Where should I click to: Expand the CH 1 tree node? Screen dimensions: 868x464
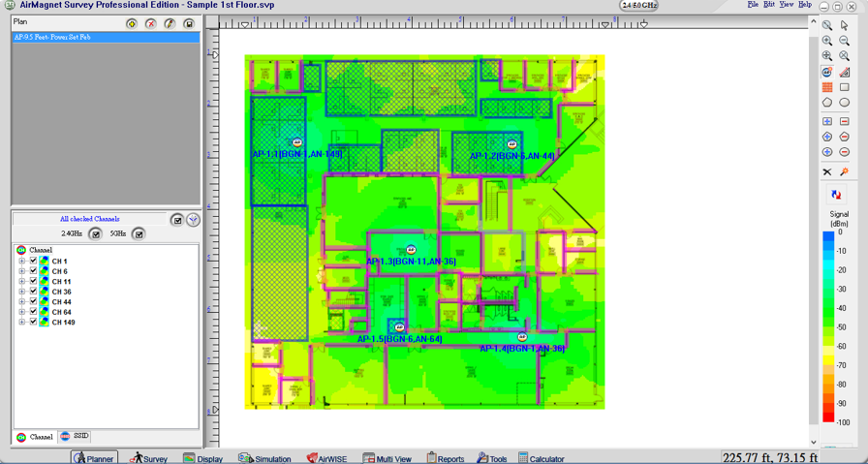tap(21, 261)
